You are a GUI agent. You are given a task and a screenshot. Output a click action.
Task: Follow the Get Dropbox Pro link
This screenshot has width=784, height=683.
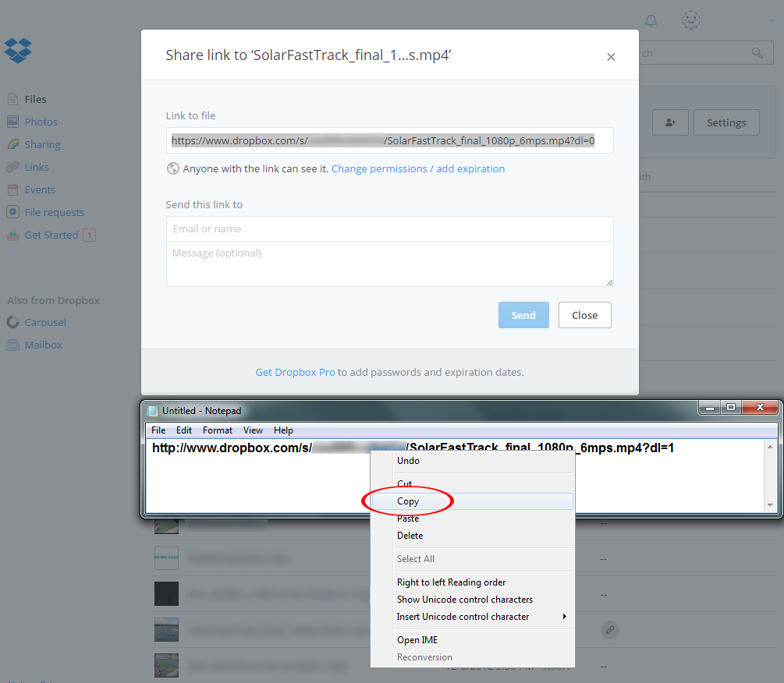click(x=295, y=372)
